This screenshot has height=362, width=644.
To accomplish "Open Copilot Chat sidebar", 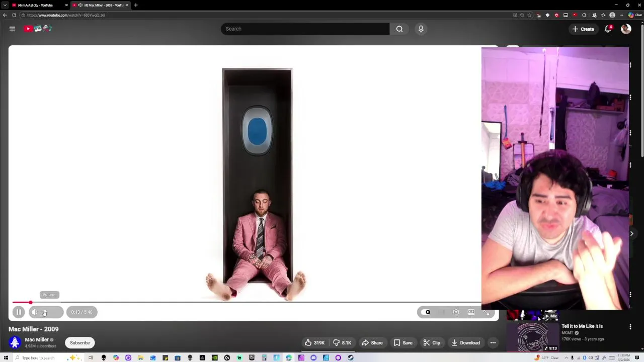I will click(x=634, y=15).
